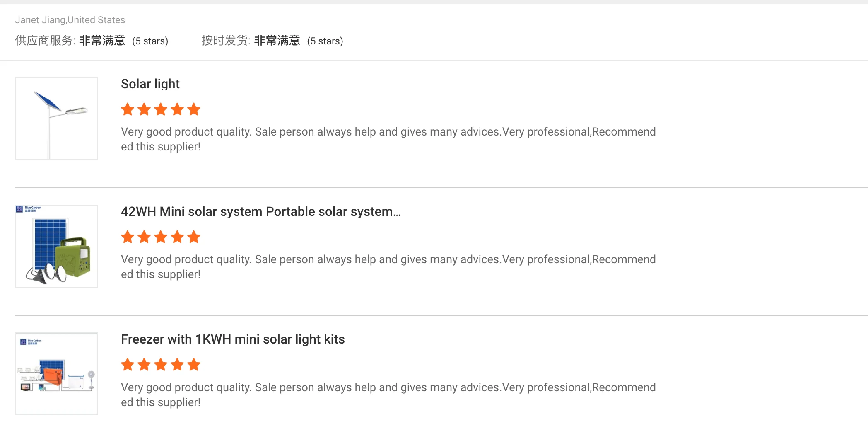Open the Solar light product title
Image resolution: width=868 pixels, height=431 pixels.
pos(150,84)
